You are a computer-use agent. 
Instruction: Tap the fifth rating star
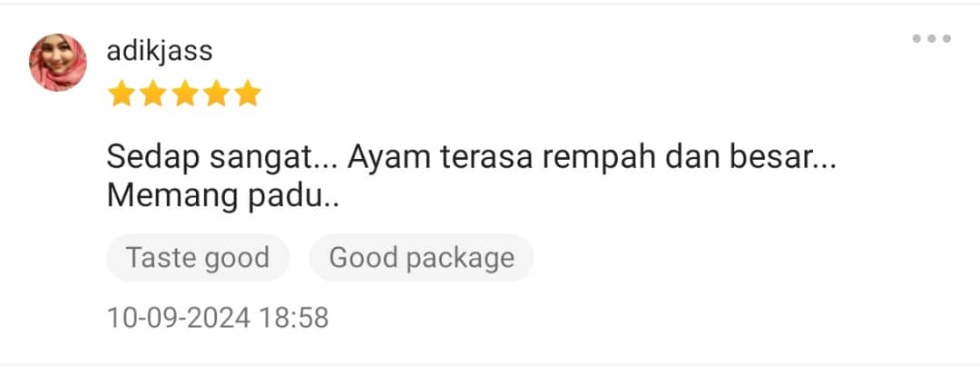(x=248, y=94)
